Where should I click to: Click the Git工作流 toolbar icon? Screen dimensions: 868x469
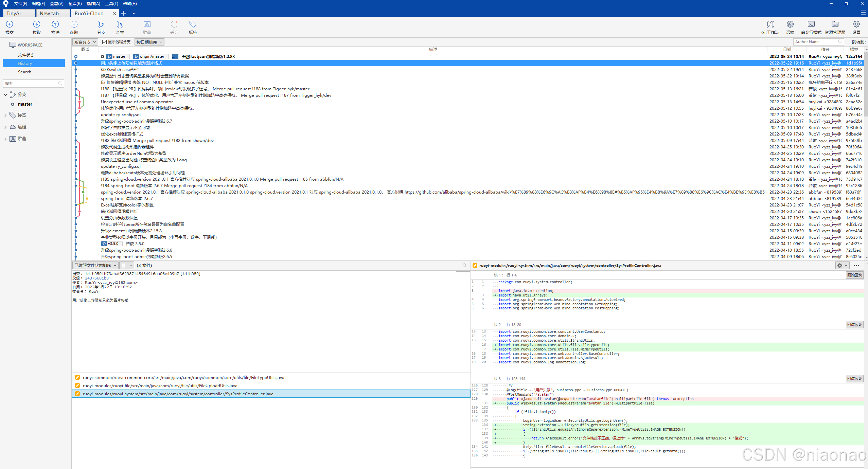pos(770,24)
